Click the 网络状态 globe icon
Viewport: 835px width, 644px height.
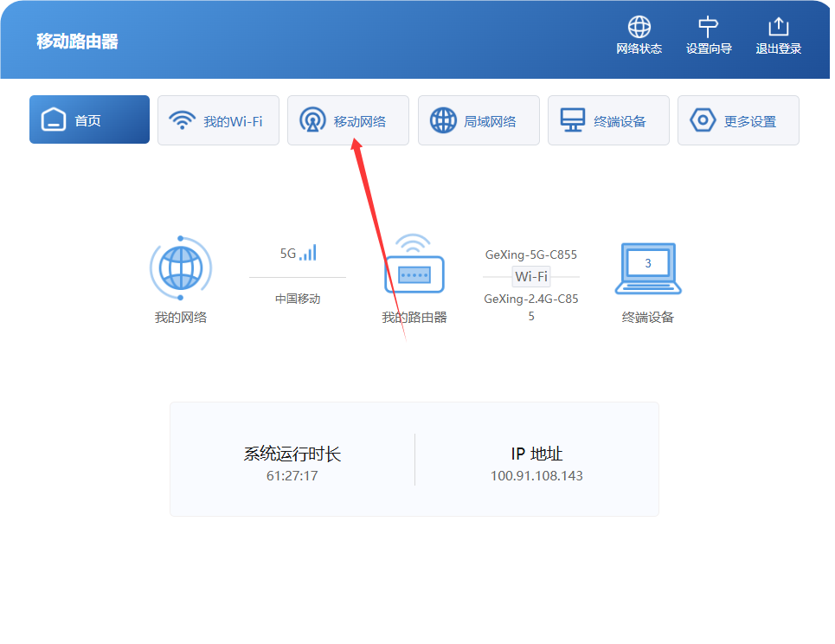(639, 27)
